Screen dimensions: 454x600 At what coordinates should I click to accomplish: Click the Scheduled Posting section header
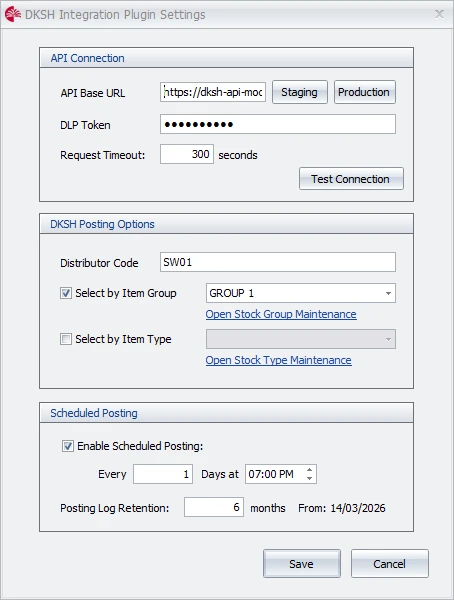(x=226, y=413)
